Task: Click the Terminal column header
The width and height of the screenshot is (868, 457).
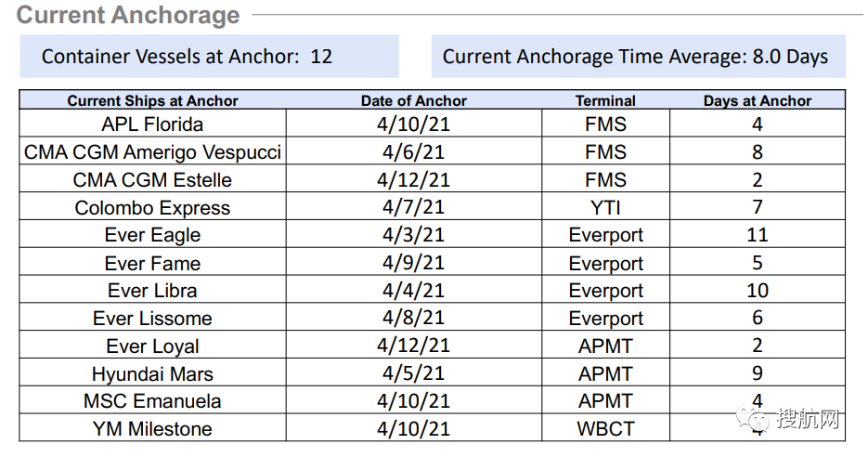Action: coord(605,101)
